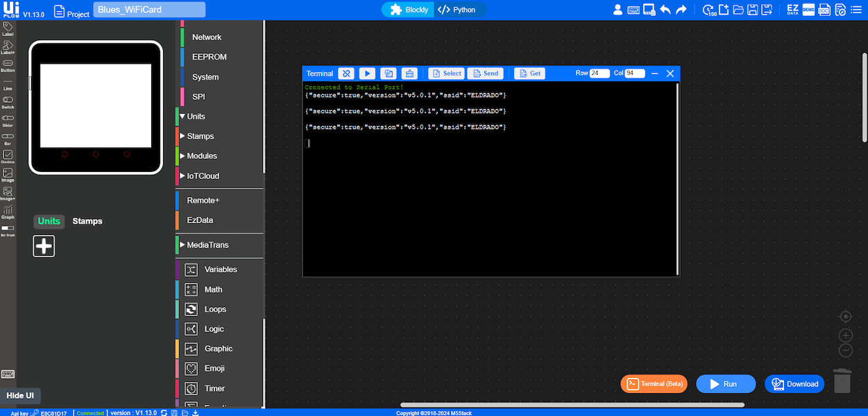
Task: Zoom in on the Blockly workspace
Action: point(845,336)
